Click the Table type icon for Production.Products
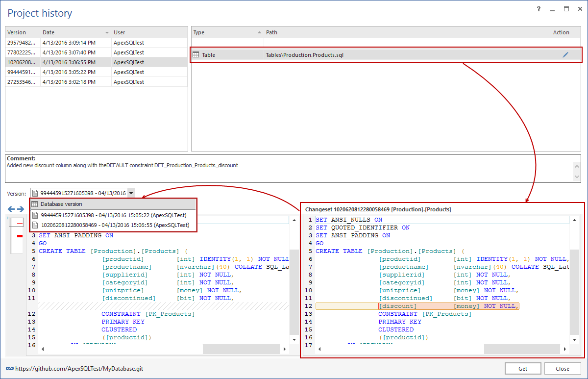 [196, 55]
